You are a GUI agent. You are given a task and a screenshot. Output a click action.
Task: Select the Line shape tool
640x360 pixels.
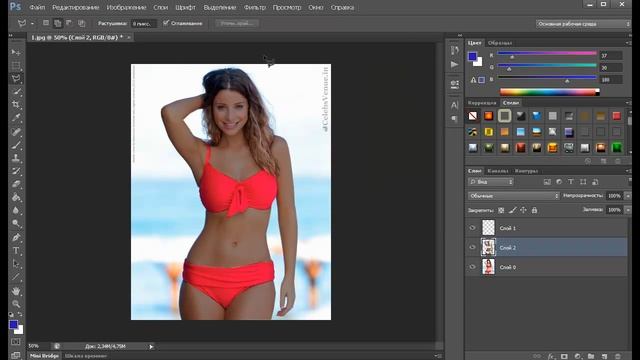coord(16,277)
